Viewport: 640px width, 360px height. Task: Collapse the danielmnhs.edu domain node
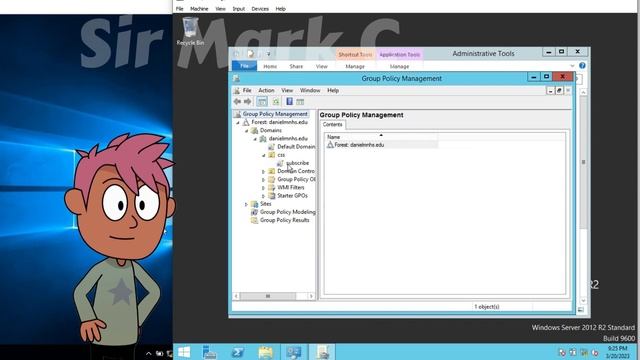coord(255,139)
